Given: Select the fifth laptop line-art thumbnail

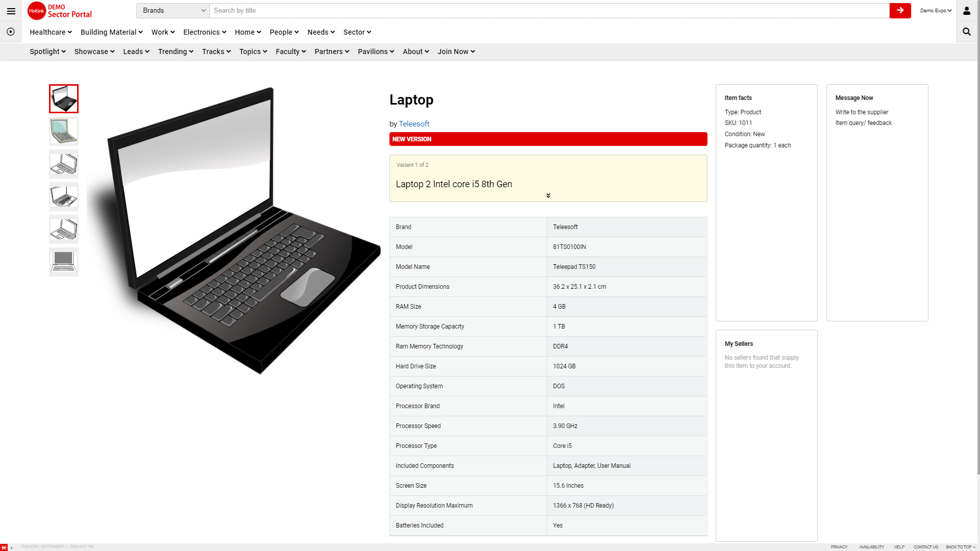Looking at the screenshot, I should tap(64, 230).
